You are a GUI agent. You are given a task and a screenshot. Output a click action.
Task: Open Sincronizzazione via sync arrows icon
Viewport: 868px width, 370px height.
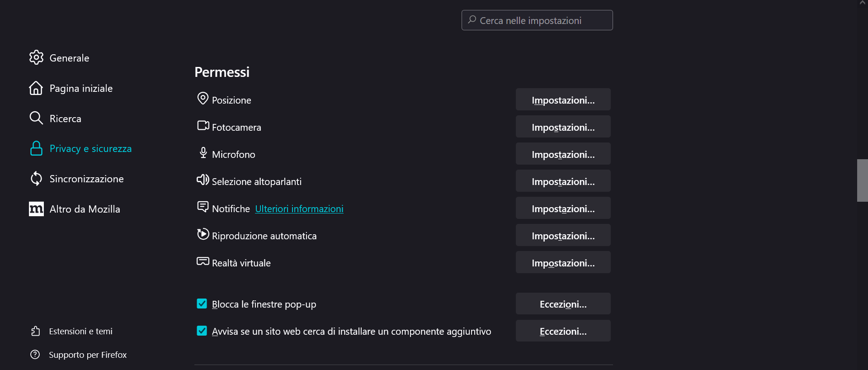[x=36, y=179]
